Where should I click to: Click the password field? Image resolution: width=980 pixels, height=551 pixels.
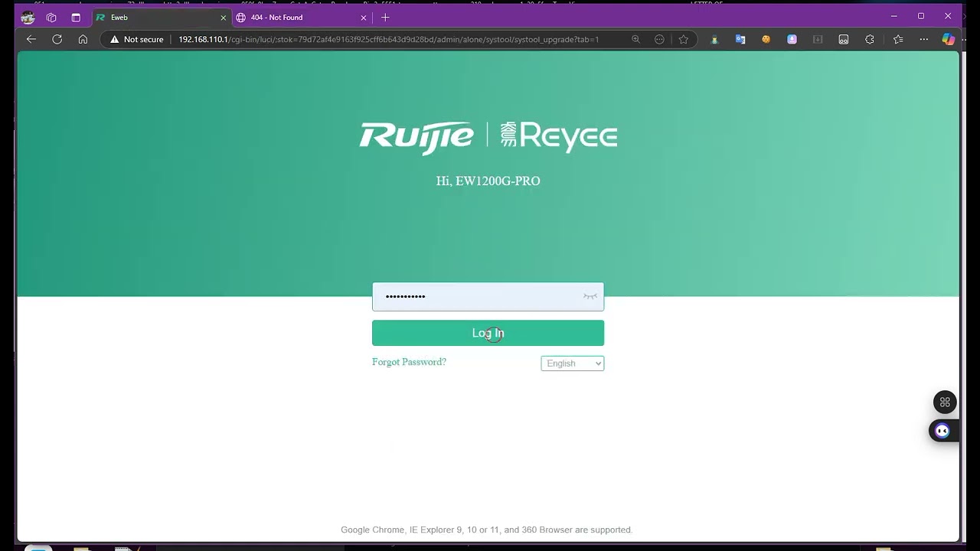pos(488,297)
